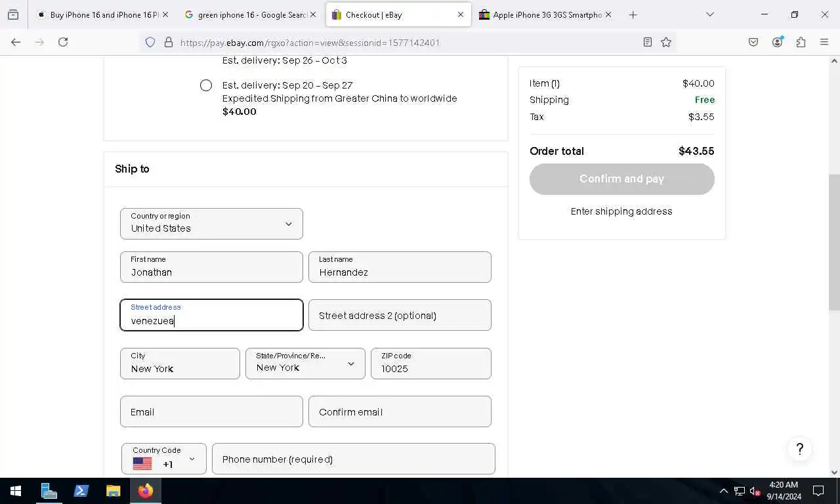Viewport: 840px width, 504px height.
Task: Open muted volume tray icon
Action: (x=755, y=491)
